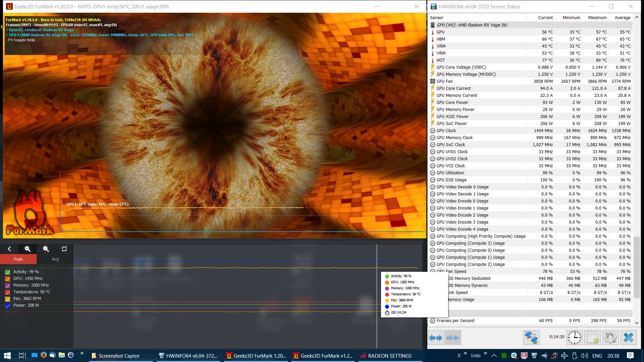Image resolution: width=644 pixels, height=362 pixels.
Task: Click HWiNFO expand-columns double arrow button
Action: point(436,338)
